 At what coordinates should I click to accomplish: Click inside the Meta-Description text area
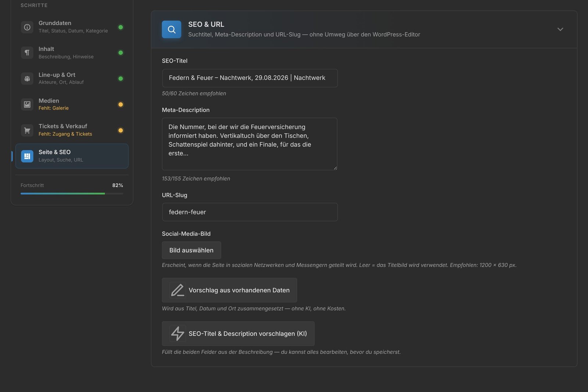click(x=250, y=144)
